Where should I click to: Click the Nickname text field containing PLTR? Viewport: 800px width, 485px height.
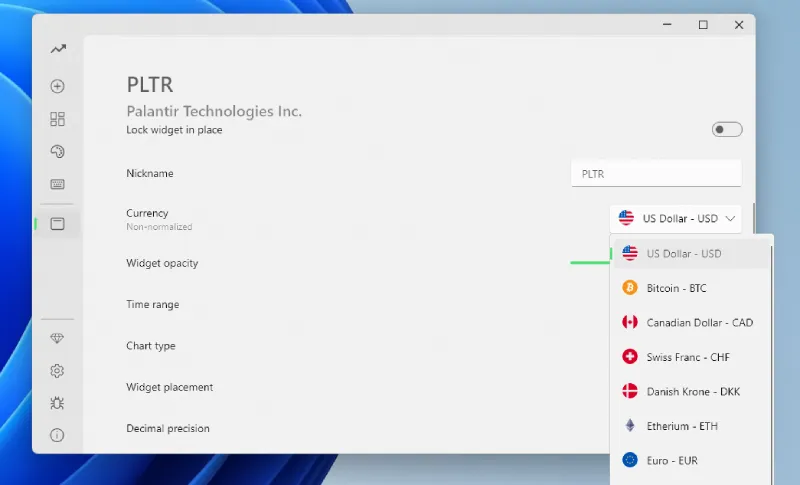click(655, 173)
